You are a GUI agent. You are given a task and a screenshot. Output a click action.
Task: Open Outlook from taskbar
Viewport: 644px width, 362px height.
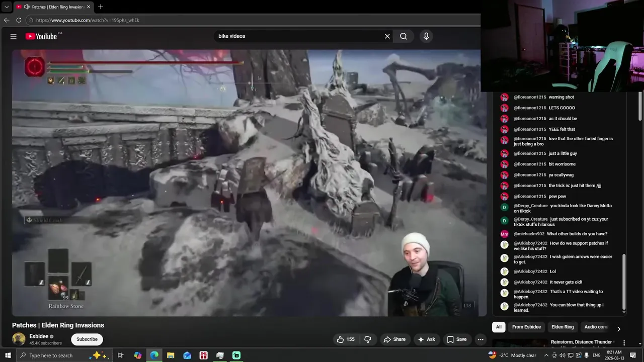tap(187, 355)
